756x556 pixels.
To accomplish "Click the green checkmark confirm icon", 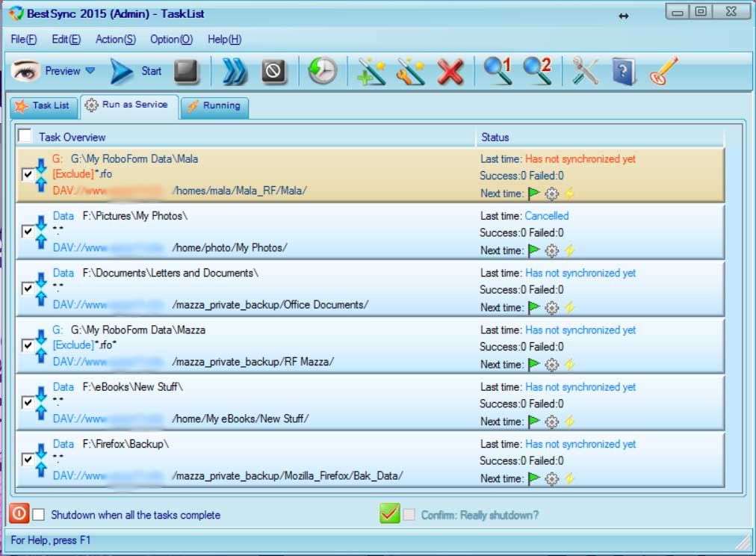I will (x=389, y=513).
